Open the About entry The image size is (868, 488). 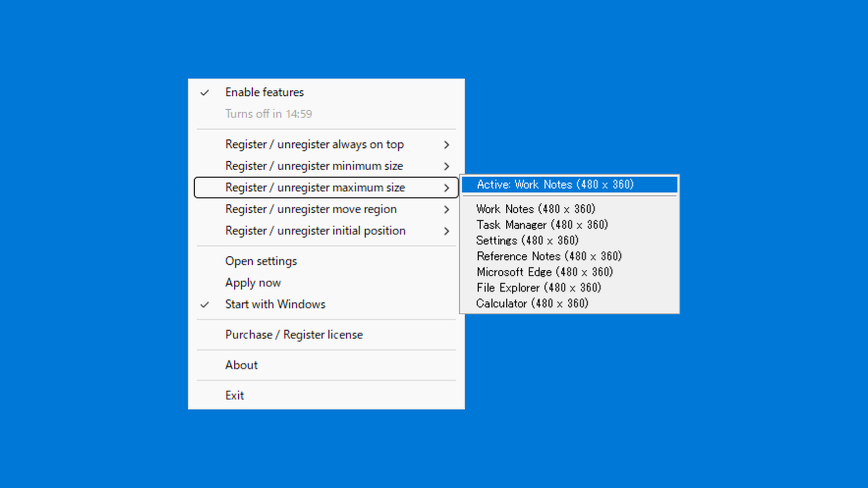tap(326, 365)
